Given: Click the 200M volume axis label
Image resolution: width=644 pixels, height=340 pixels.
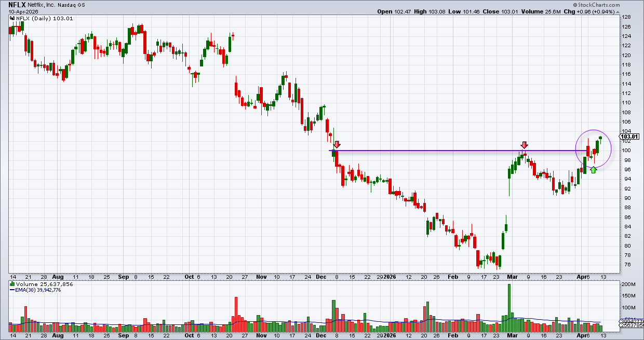Looking at the screenshot, I should pyautogui.click(x=628, y=285).
